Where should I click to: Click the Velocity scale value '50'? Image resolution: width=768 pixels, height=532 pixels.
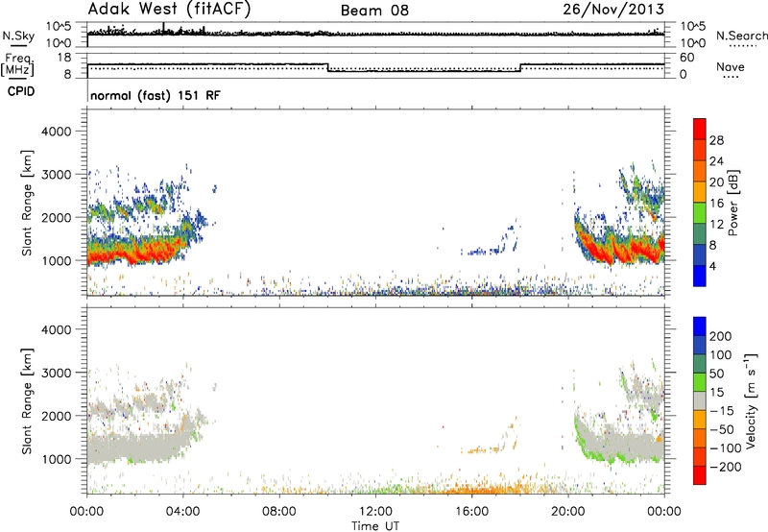(716, 374)
